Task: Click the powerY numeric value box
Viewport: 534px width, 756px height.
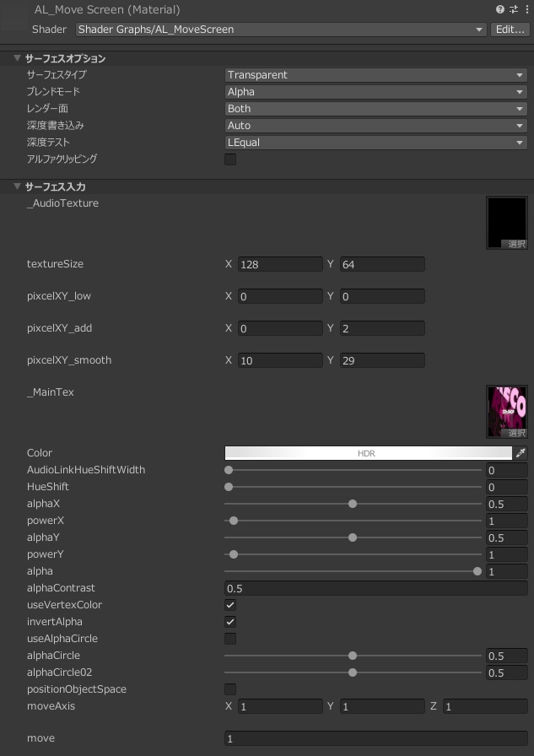Action: pos(506,554)
